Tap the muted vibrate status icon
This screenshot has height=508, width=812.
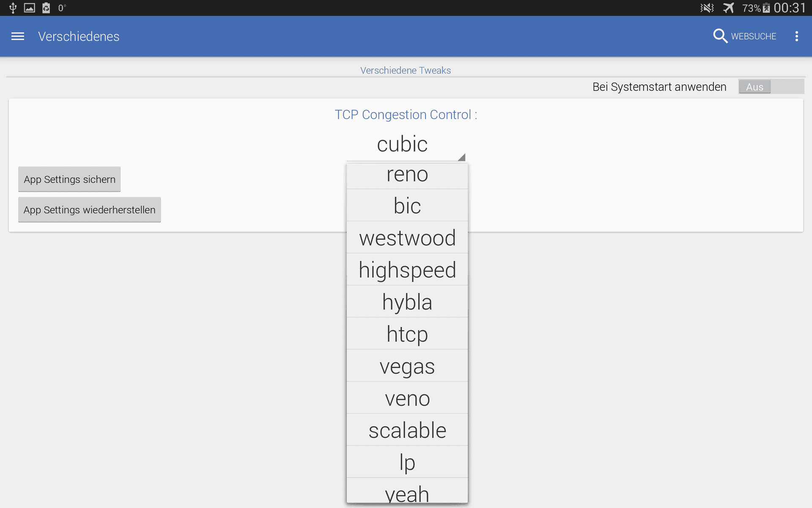[x=707, y=8]
